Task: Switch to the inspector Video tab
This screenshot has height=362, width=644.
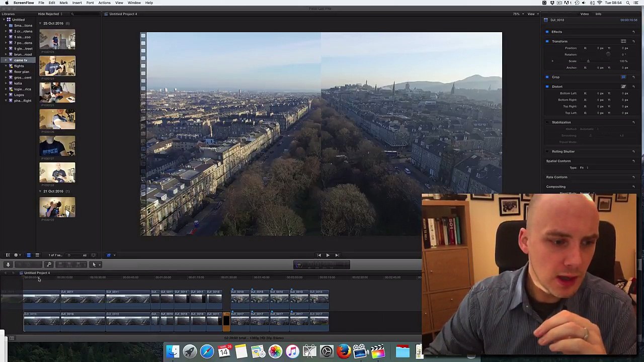Action: coord(585,14)
